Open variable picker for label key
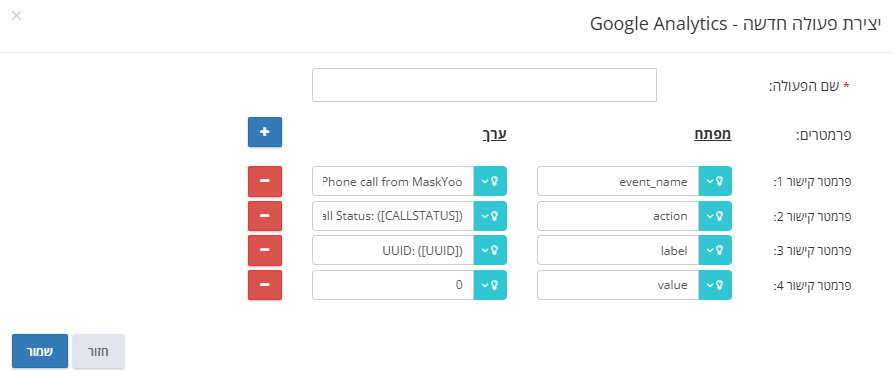The height and width of the screenshot is (379, 893). pyautogui.click(x=715, y=250)
